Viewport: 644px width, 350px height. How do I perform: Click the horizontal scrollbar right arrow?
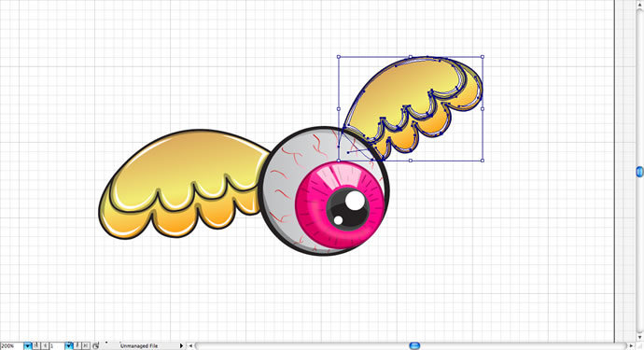point(631,346)
